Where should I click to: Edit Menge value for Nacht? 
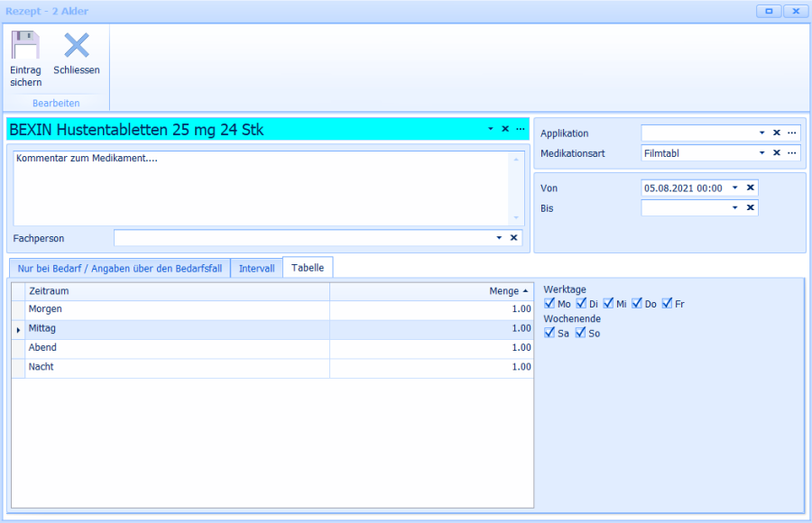click(x=431, y=367)
